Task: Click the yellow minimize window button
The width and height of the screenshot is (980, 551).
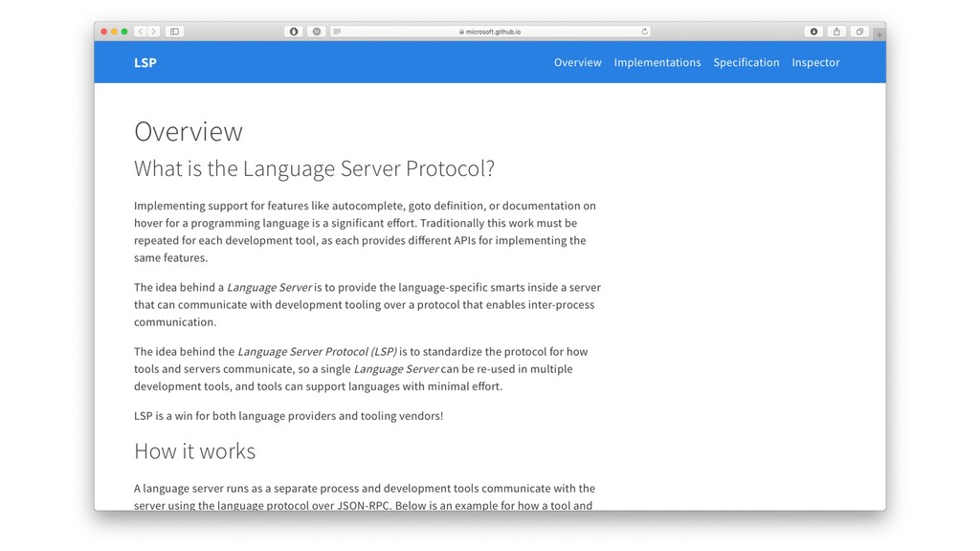Action: pyautogui.click(x=115, y=32)
